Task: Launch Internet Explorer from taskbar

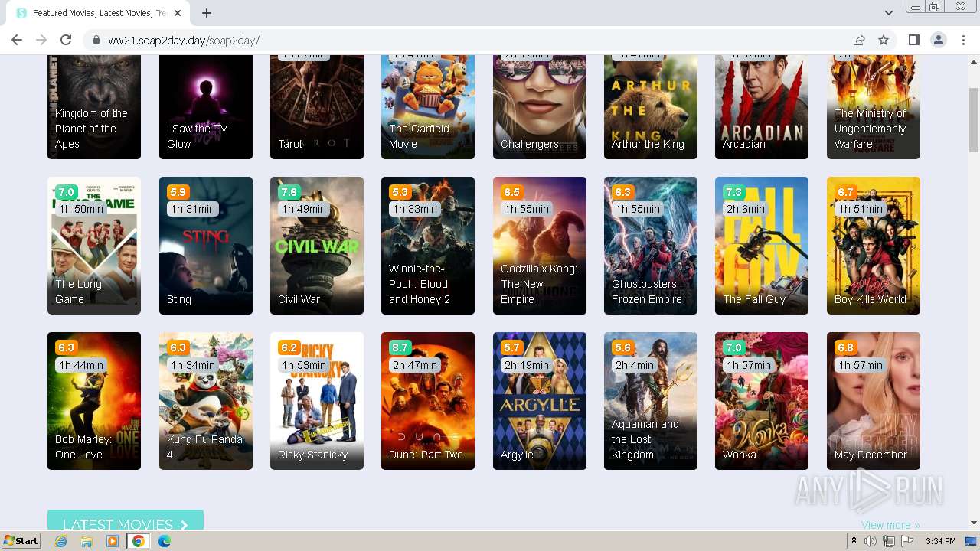Action: coord(61,541)
